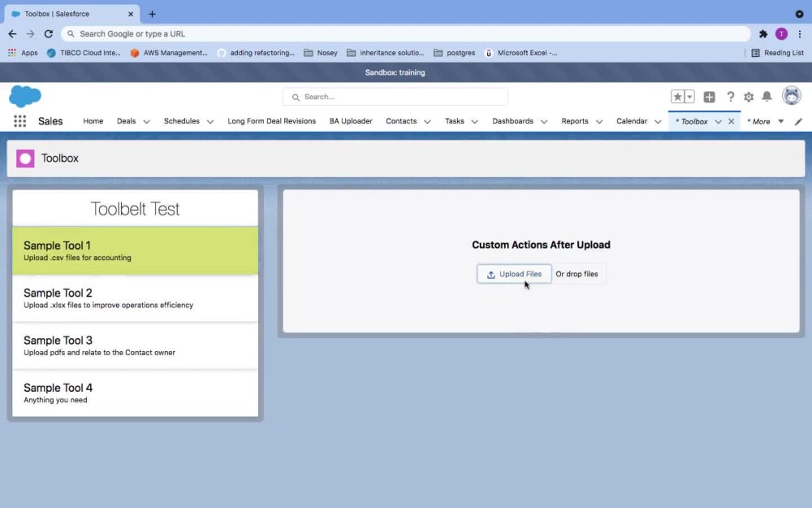Open the Calendar tab

click(x=632, y=121)
